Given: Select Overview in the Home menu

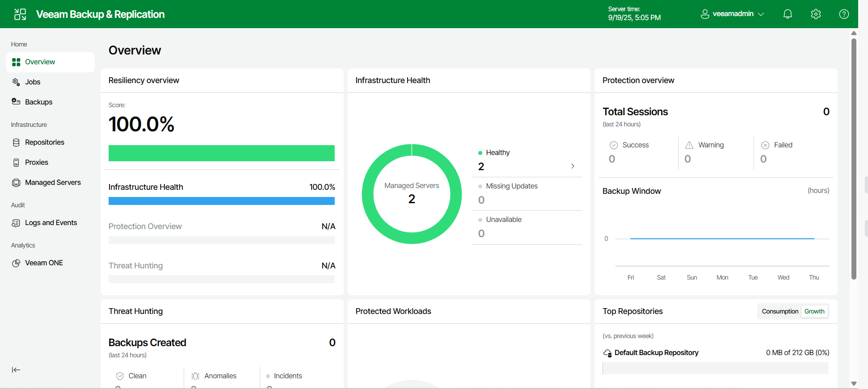Looking at the screenshot, I should (x=40, y=62).
